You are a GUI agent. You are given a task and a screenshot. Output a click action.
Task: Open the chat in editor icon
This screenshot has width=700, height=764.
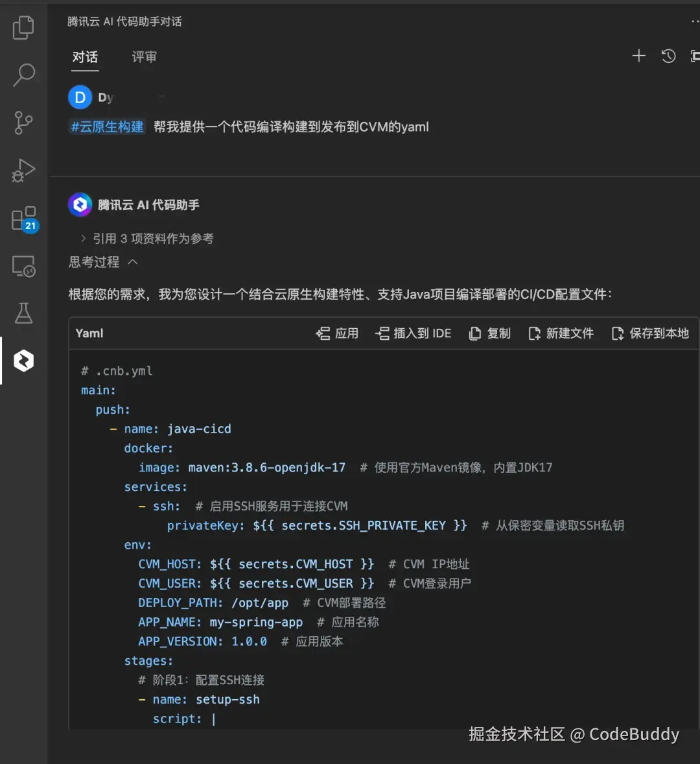695,56
